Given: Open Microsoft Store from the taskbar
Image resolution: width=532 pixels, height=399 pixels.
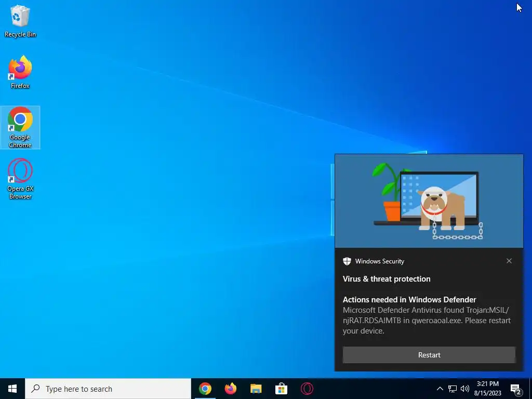Looking at the screenshot, I should tap(281, 389).
